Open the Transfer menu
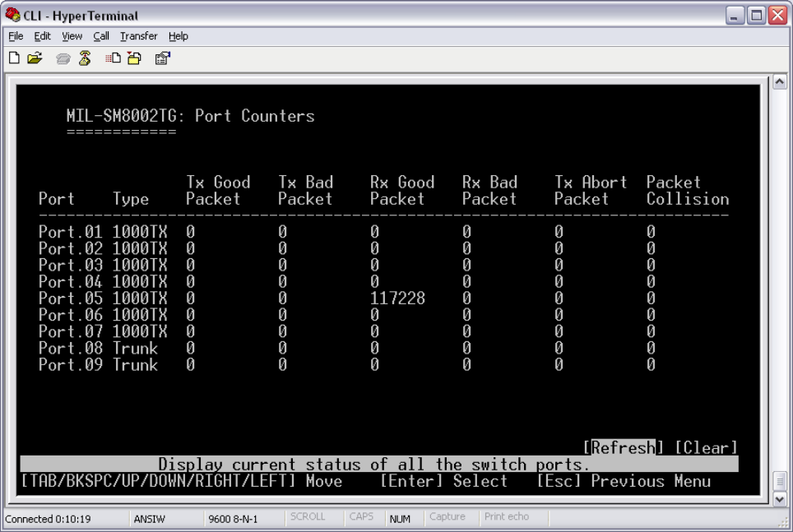The image size is (793, 532). (x=138, y=36)
